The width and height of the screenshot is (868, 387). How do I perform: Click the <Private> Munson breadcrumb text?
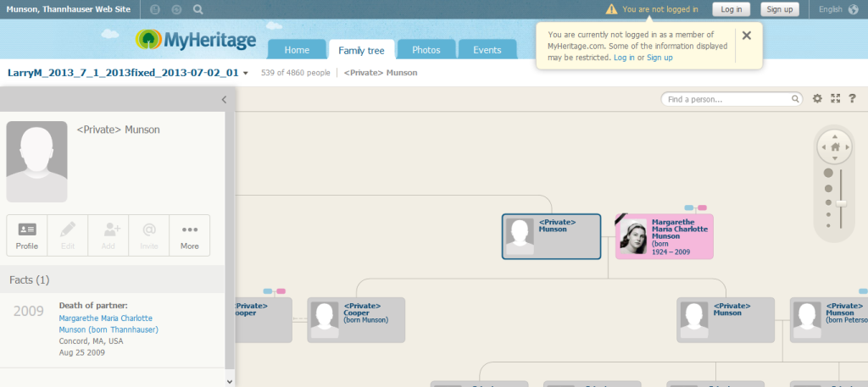pos(381,73)
